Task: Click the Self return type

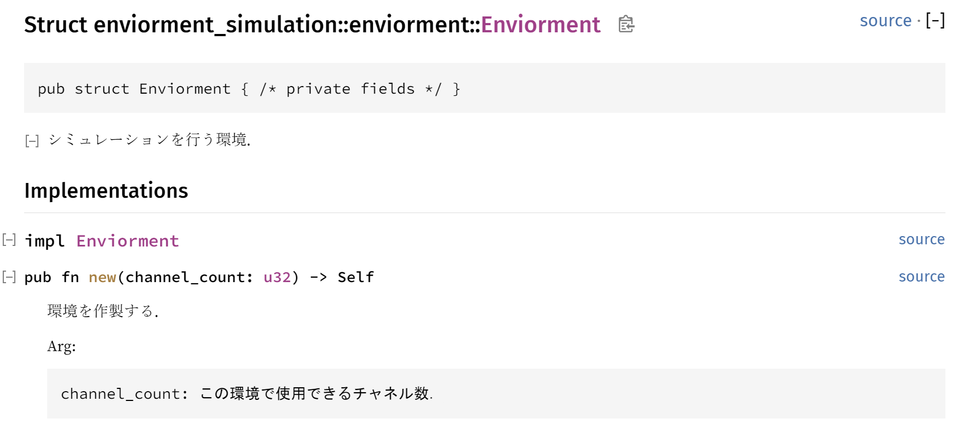Action: click(x=355, y=277)
